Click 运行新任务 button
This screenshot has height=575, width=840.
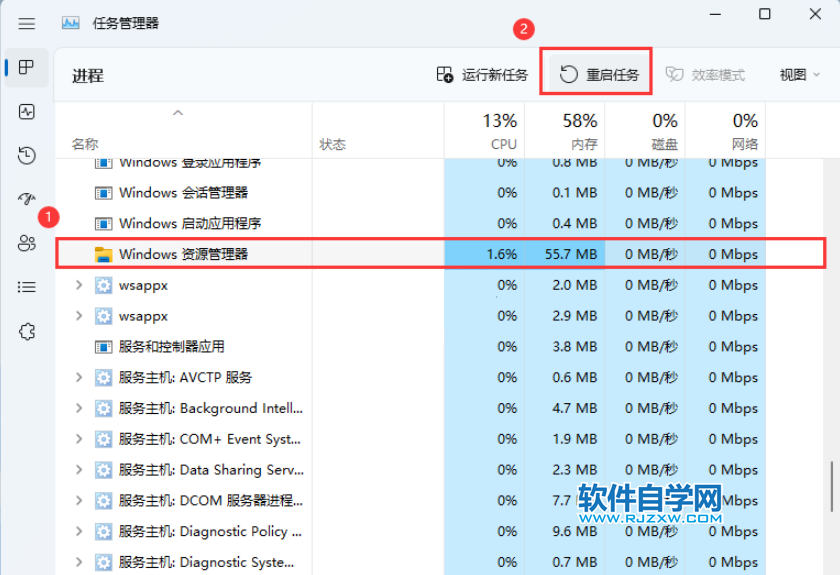point(482,74)
